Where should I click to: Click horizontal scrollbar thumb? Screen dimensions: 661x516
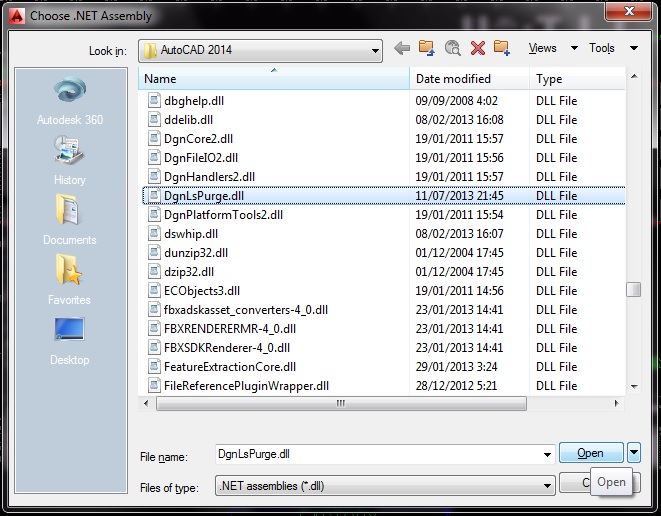[x=341, y=403]
